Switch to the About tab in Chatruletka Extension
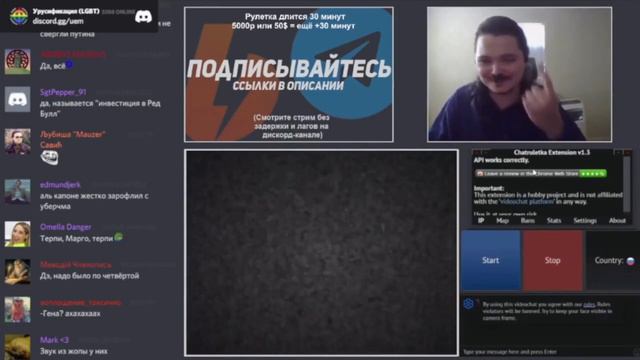 click(617, 220)
